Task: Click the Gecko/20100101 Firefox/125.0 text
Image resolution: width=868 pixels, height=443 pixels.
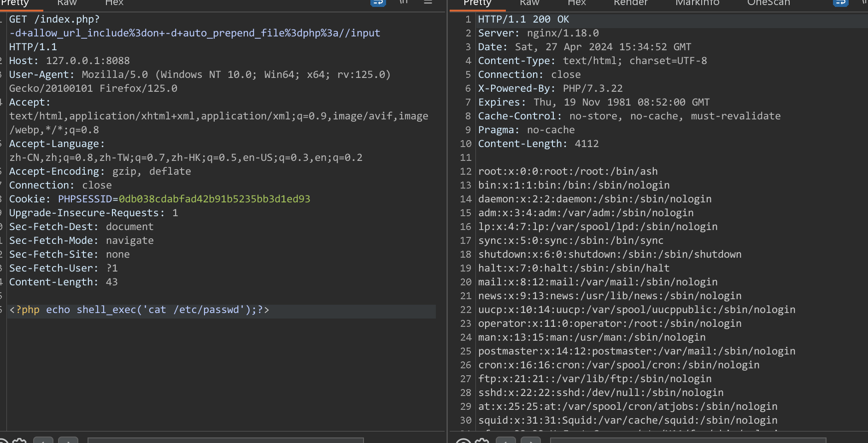Action: (x=93, y=89)
